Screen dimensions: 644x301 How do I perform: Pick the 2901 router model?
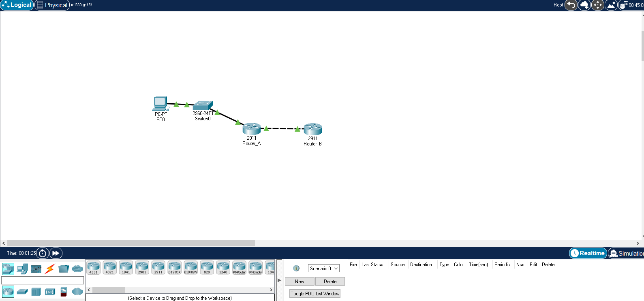point(142,268)
